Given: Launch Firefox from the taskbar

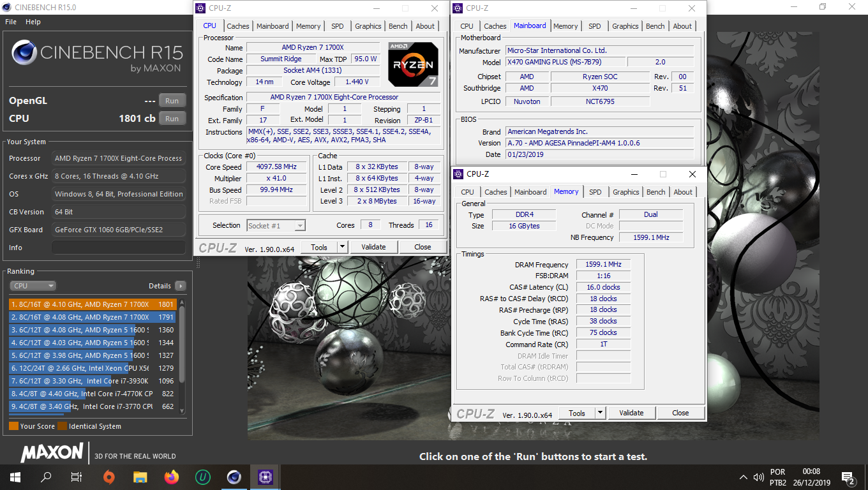Looking at the screenshot, I should click(171, 477).
